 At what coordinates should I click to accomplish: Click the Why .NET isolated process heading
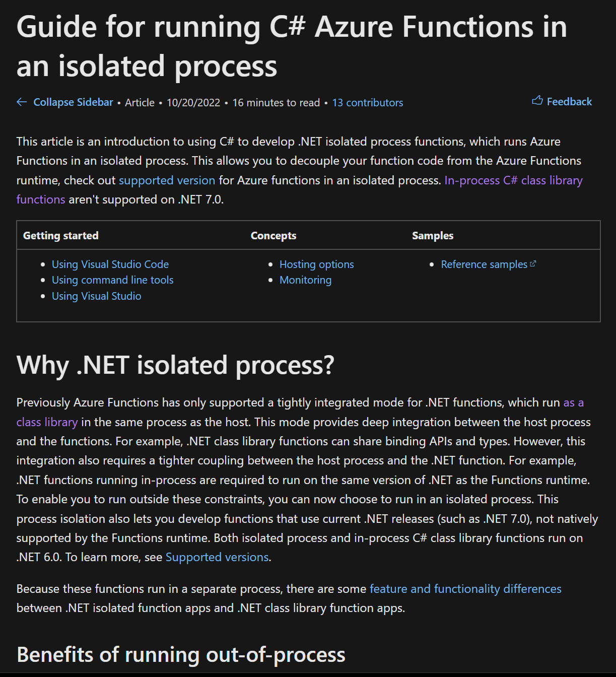pos(175,364)
